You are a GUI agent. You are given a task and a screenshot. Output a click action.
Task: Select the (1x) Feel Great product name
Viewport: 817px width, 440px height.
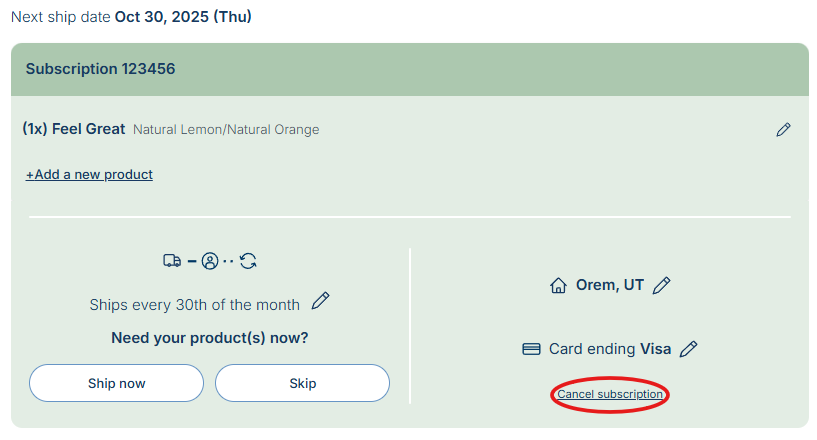click(x=74, y=129)
